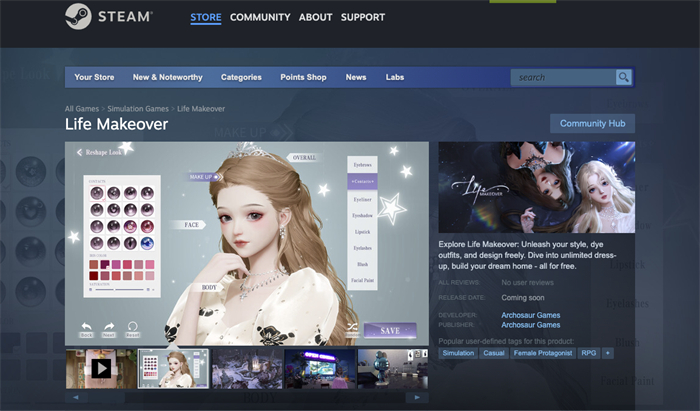Open the Community Hub
Screen dimensions: 700x411
click(x=592, y=123)
